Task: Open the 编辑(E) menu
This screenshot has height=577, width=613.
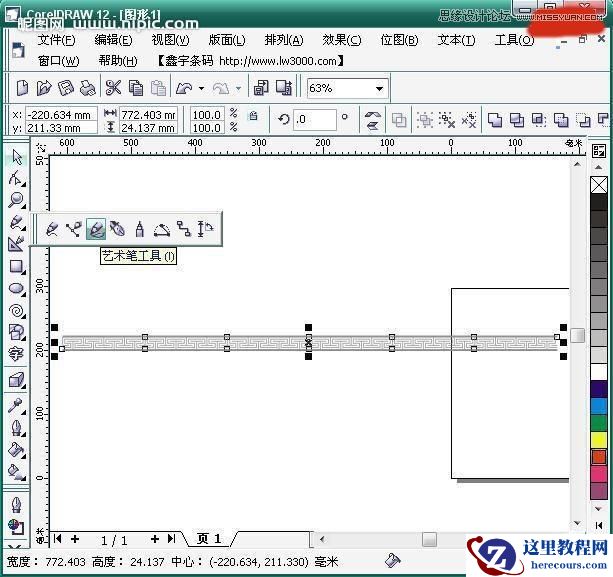Action: pos(113,40)
